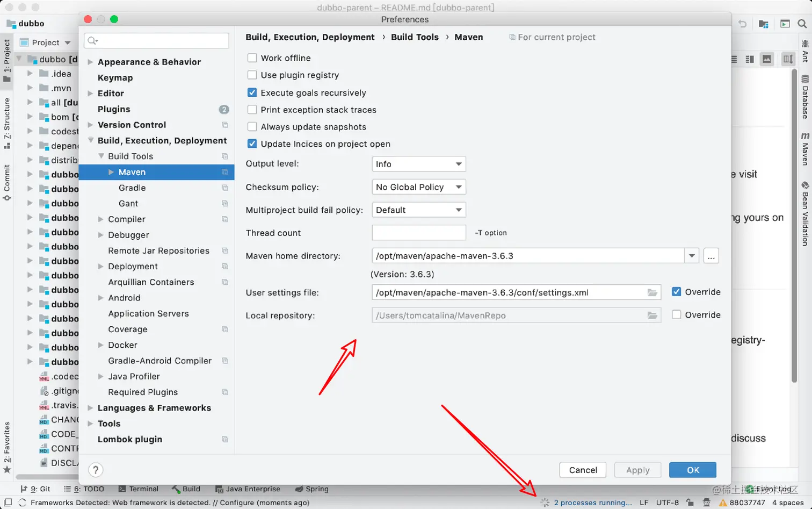
Task: Open the Git tool window tab
Action: click(x=35, y=489)
